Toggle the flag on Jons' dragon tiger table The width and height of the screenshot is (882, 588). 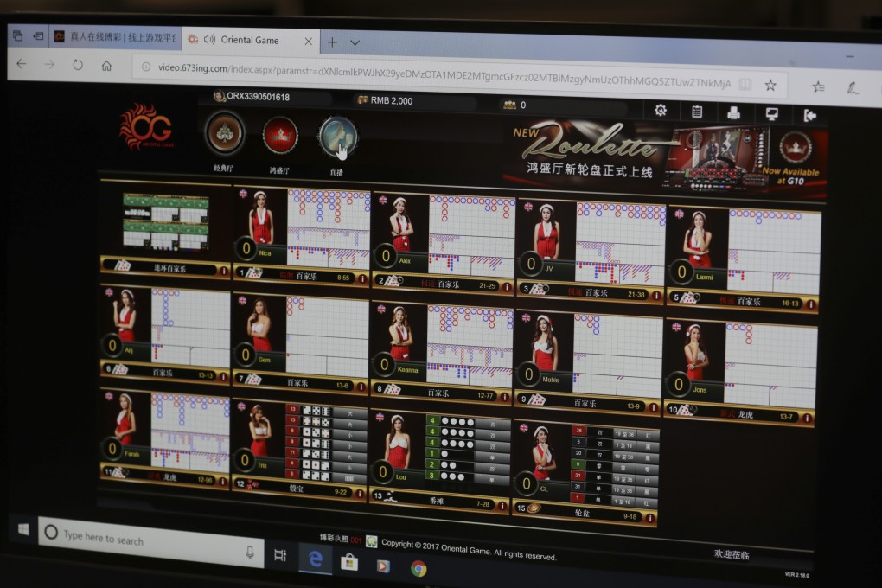coord(675,328)
